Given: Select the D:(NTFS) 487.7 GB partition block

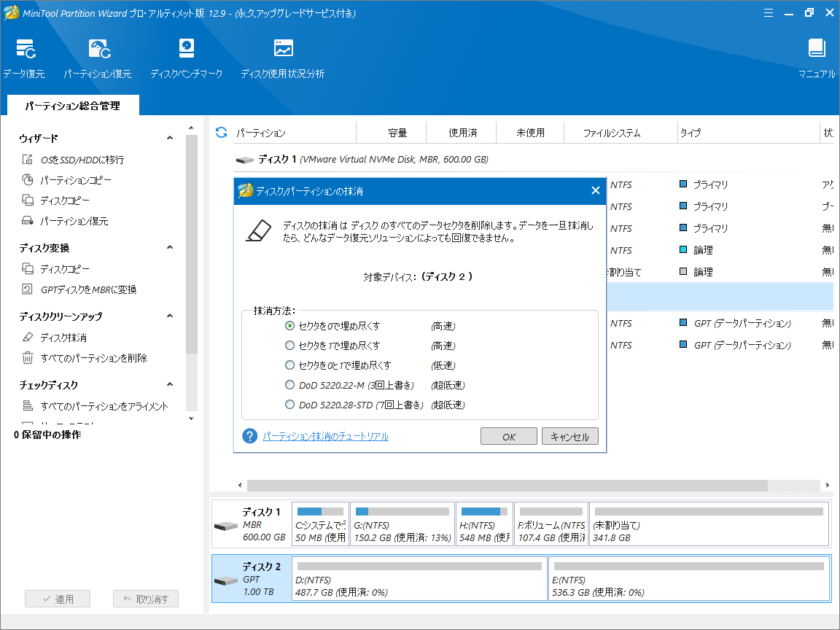Looking at the screenshot, I should [419, 579].
